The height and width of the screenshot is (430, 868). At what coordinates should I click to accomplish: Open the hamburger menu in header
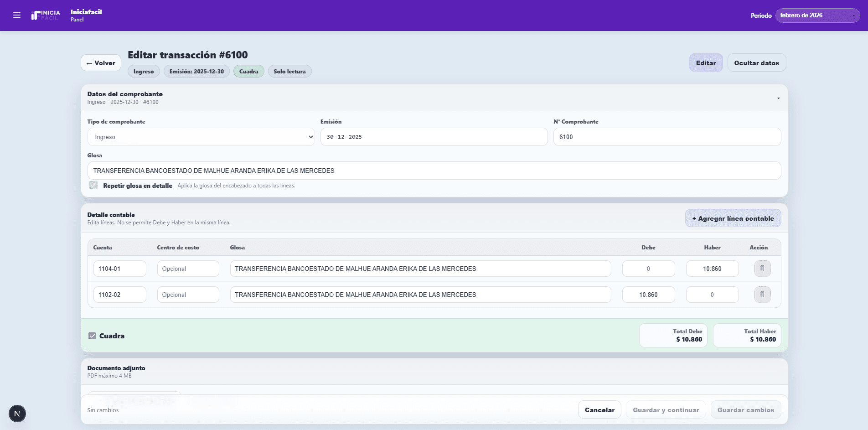pos(17,16)
